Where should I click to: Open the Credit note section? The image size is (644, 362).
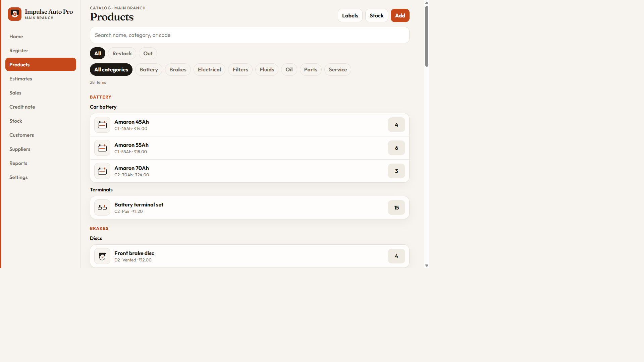(x=41, y=107)
